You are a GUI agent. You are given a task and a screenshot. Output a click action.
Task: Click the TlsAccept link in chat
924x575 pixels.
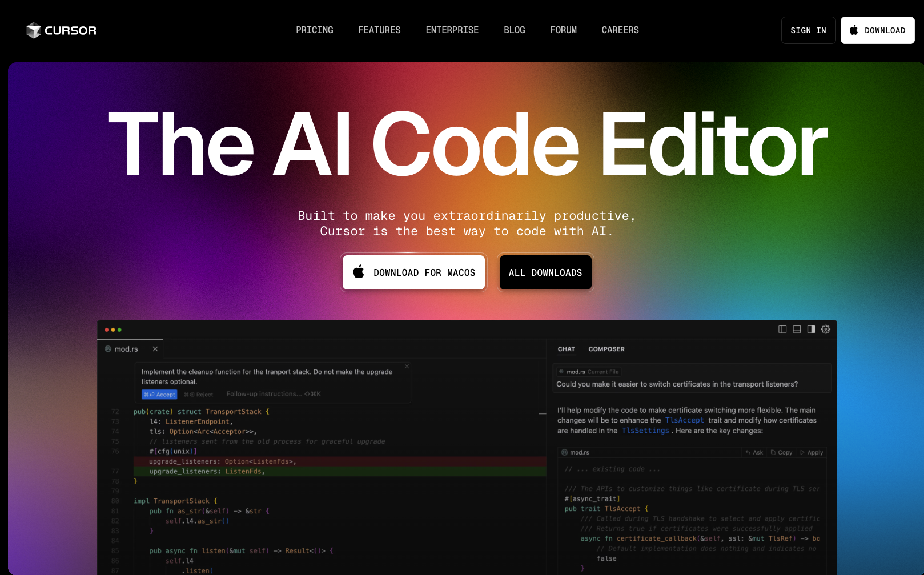click(684, 420)
